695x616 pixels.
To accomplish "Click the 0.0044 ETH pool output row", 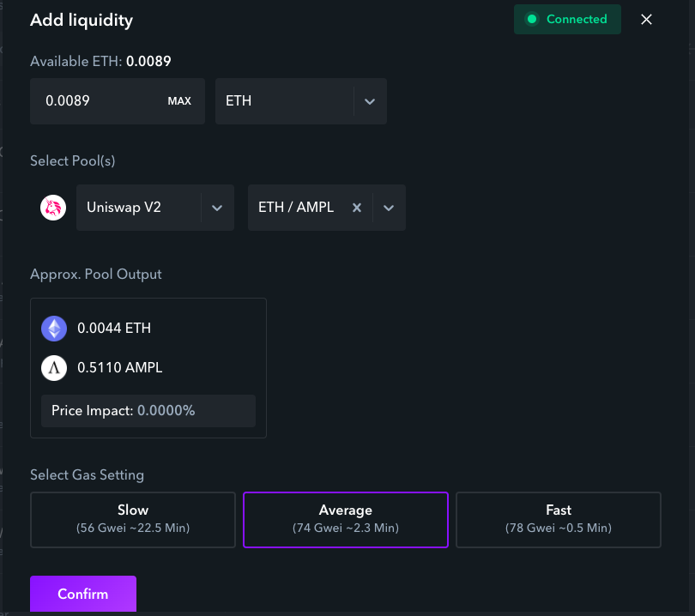I will [114, 328].
